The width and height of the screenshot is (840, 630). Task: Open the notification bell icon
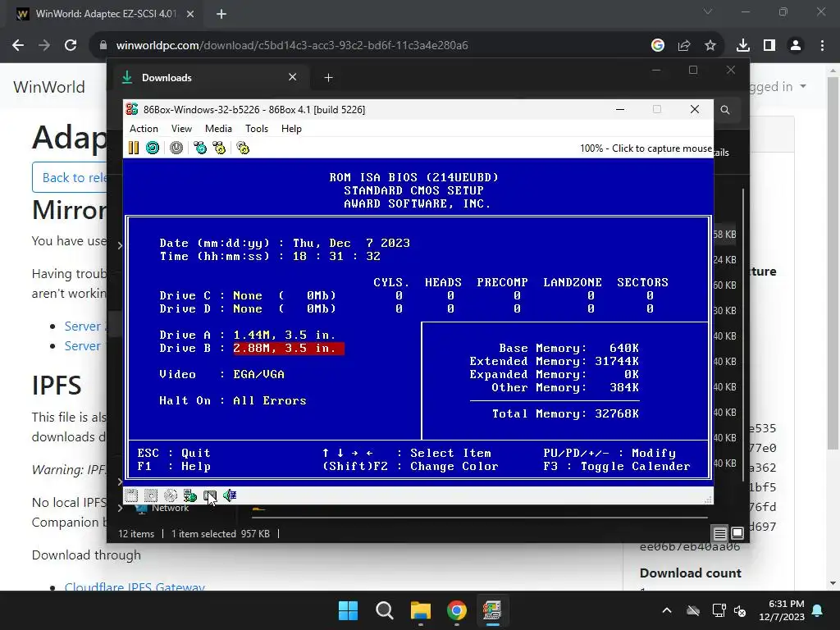[818, 610]
